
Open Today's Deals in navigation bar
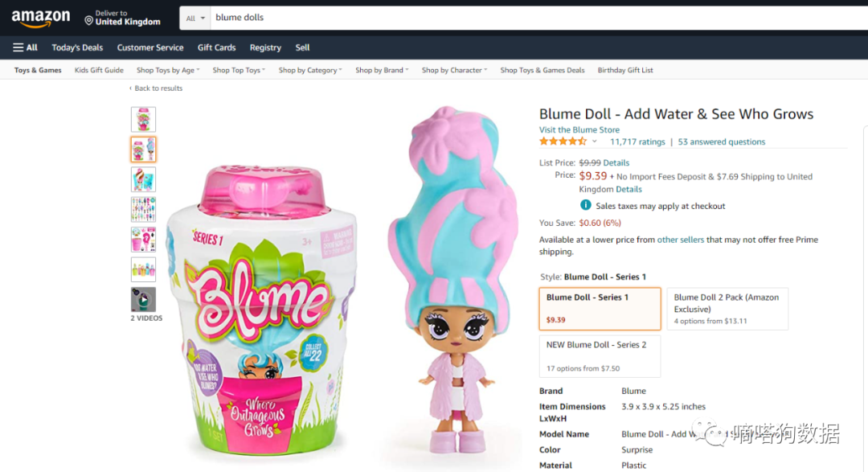[77, 47]
